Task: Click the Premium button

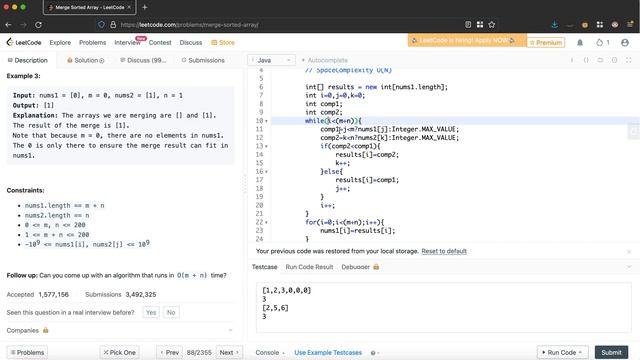Action: pyautogui.click(x=546, y=42)
